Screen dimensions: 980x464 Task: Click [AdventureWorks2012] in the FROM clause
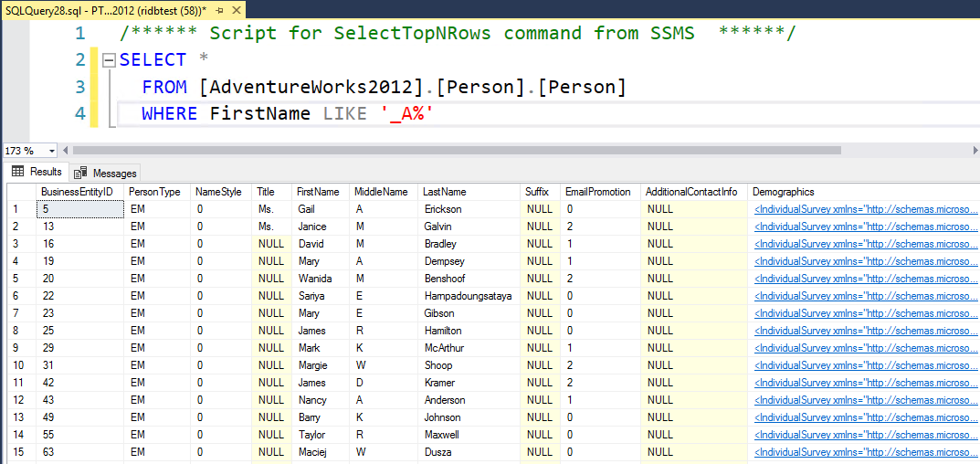coord(311,88)
